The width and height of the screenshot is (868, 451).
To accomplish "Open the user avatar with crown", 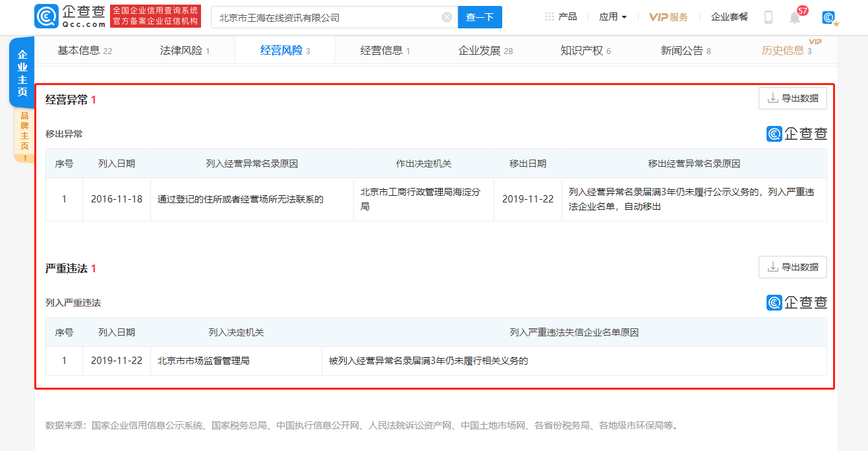I will 830,18.
